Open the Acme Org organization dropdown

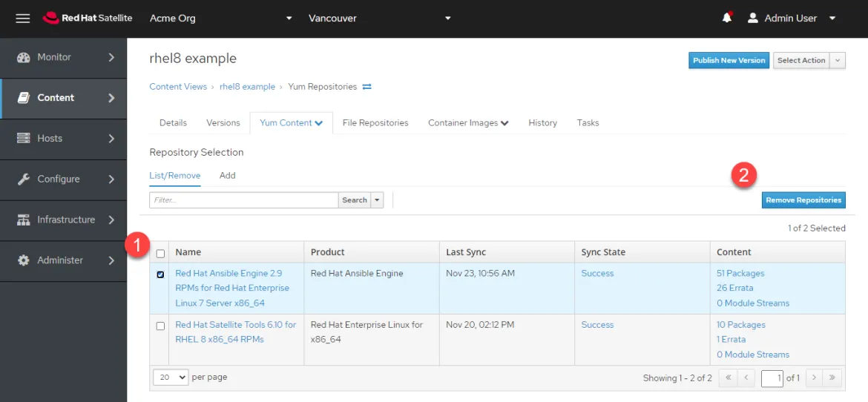pyautogui.click(x=221, y=18)
